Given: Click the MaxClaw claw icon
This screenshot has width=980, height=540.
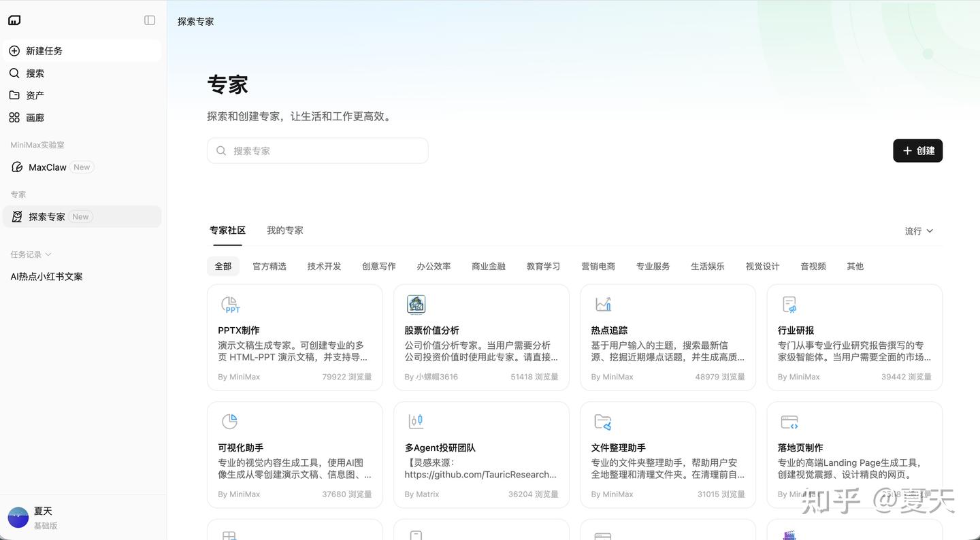Looking at the screenshot, I should click(x=18, y=167).
